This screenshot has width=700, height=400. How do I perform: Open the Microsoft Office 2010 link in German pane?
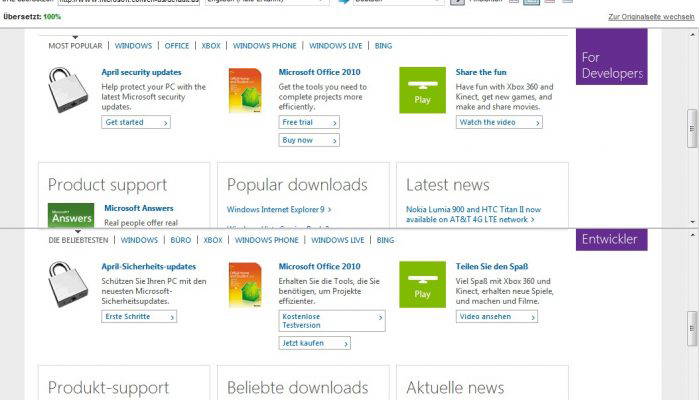[320, 267]
